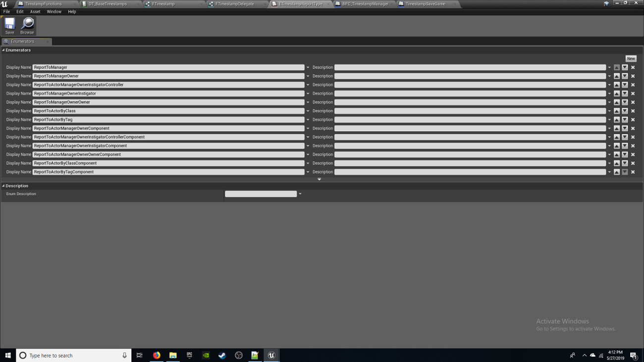Launch OBS Studio from the taskbar
This screenshot has width=644, height=362.
(x=238, y=355)
